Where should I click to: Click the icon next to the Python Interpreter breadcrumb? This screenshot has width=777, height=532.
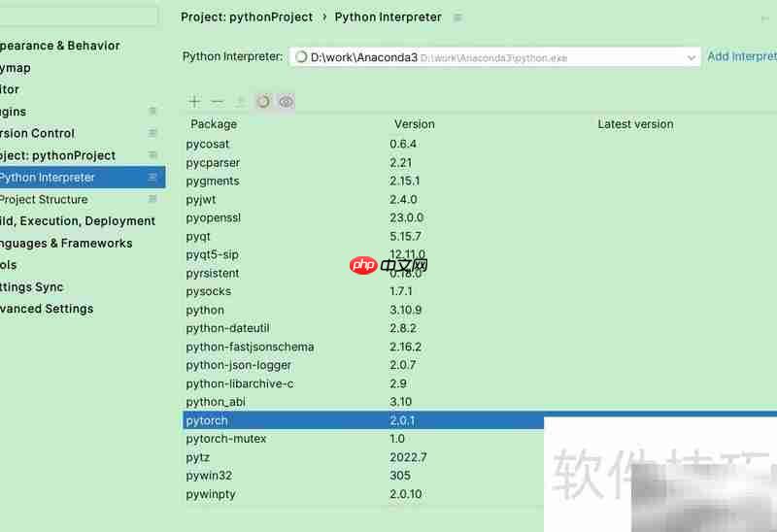point(457,17)
